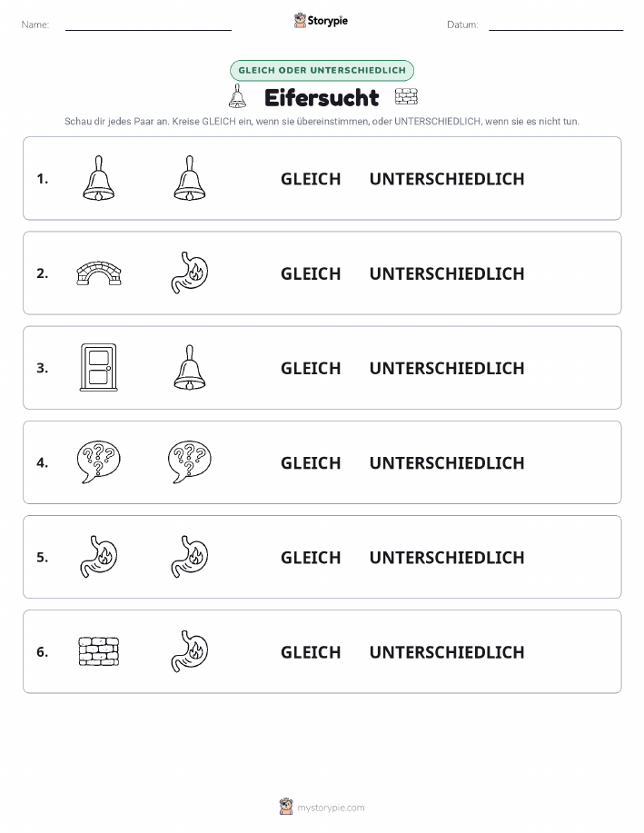Select GLEICH for pair 1
Screen dimensions: 644x833
(x=311, y=179)
